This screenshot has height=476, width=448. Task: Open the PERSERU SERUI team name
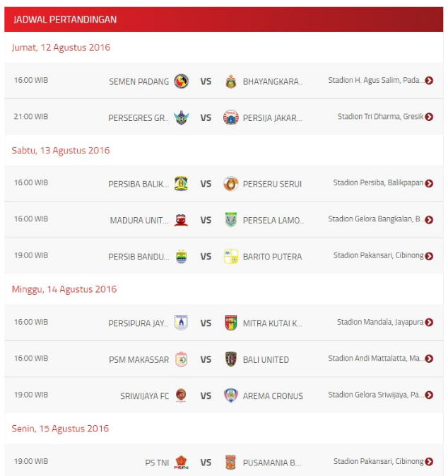click(x=272, y=184)
